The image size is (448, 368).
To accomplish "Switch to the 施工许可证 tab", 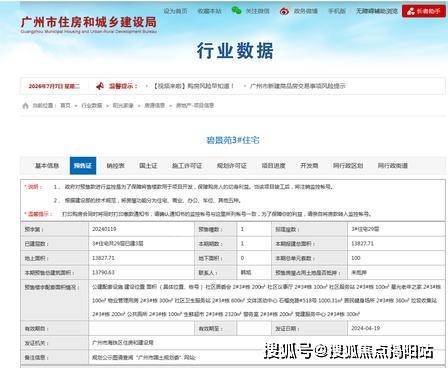I will (x=187, y=166).
